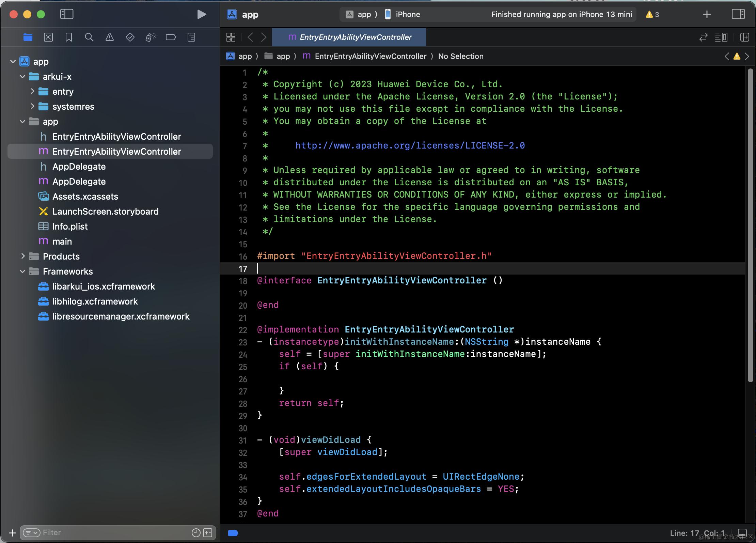The height and width of the screenshot is (543, 756).
Task: Click the Apache license URL link
Action: [410, 146]
